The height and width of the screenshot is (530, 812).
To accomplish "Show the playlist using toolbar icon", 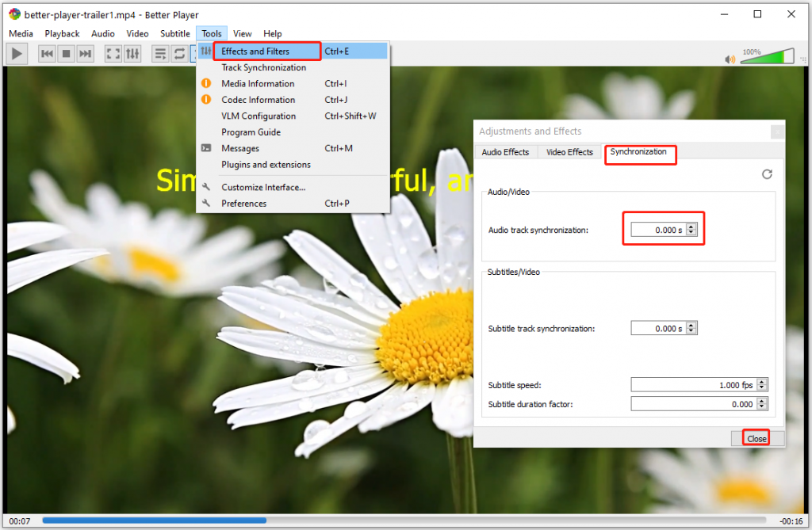I will pos(160,54).
